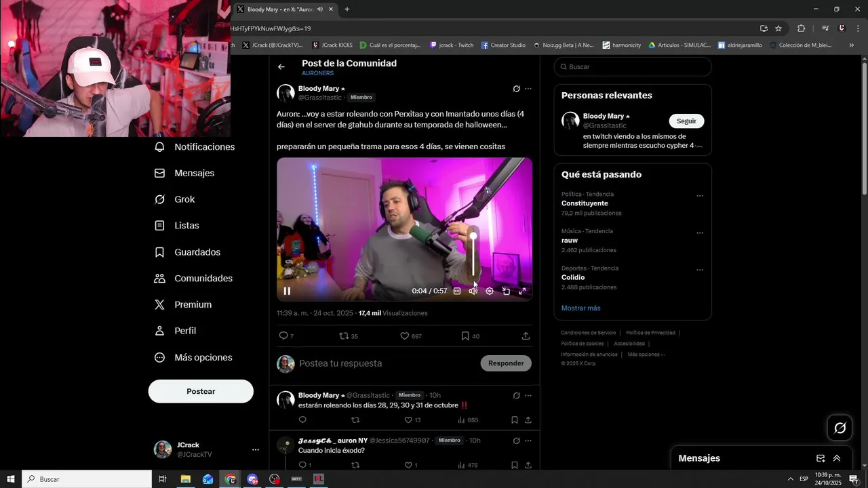Open Premium in the sidebar

coord(183,305)
